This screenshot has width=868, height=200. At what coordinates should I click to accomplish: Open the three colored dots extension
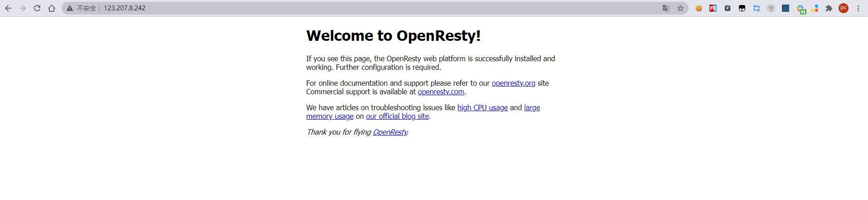(x=815, y=8)
